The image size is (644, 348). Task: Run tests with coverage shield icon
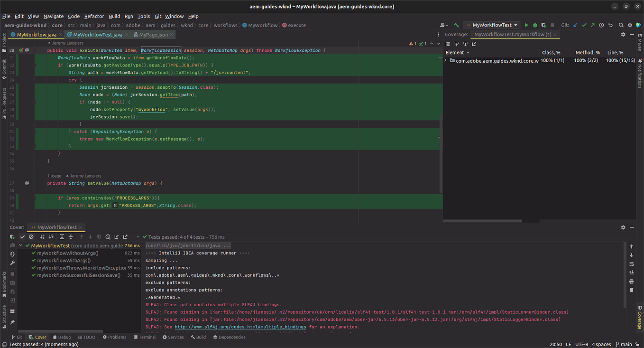(543, 25)
